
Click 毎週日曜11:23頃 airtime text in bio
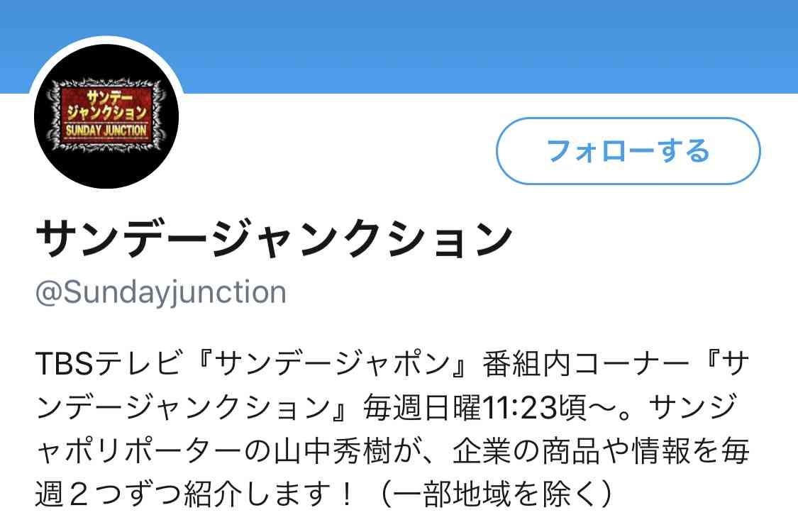475,407
